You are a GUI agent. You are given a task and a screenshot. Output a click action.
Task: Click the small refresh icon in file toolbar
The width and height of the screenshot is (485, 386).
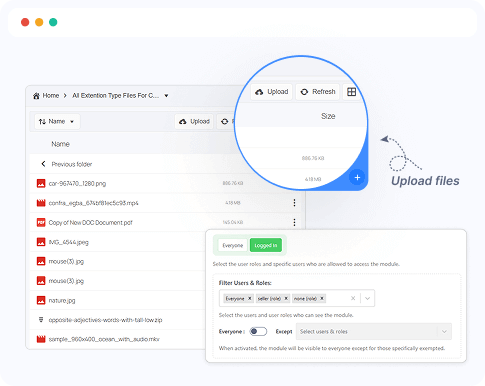tap(225, 122)
